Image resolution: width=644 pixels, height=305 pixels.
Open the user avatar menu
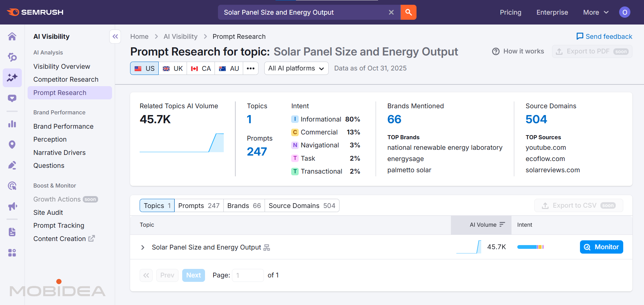point(625,12)
